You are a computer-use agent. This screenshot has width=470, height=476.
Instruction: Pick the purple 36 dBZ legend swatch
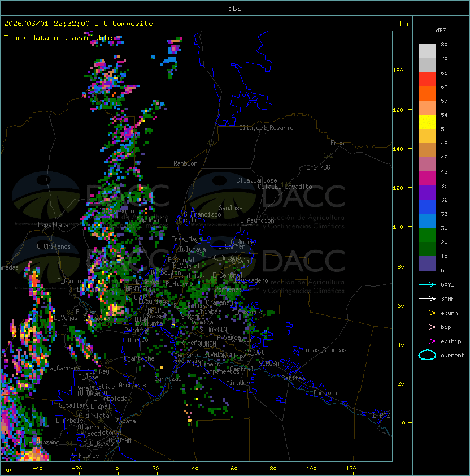pyautogui.click(x=427, y=193)
